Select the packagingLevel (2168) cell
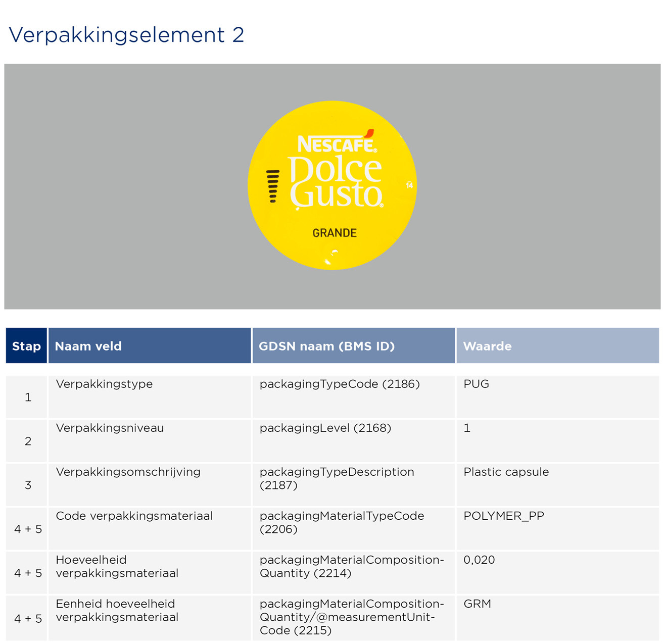Viewport: 665px width, 644px height. [x=326, y=428]
